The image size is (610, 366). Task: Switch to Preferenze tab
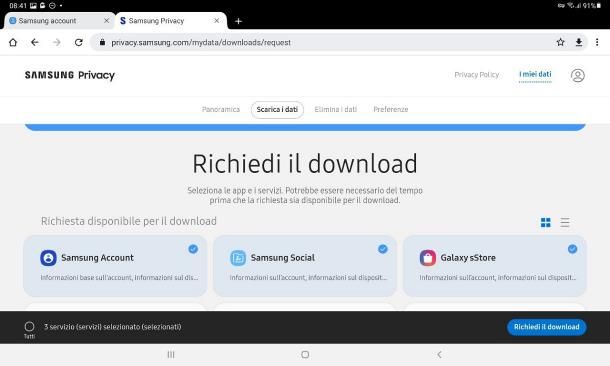[391, 109]
